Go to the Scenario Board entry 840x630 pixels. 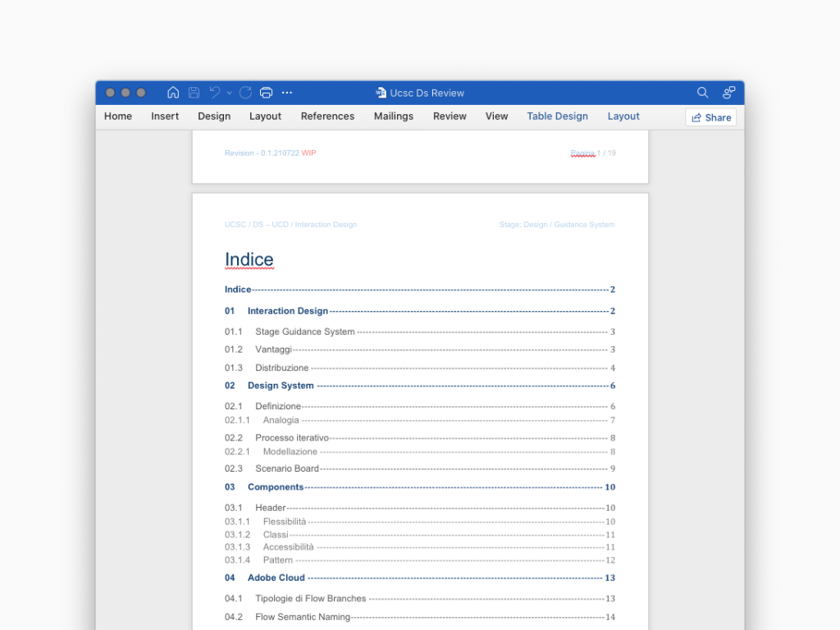tap(419, 468)
